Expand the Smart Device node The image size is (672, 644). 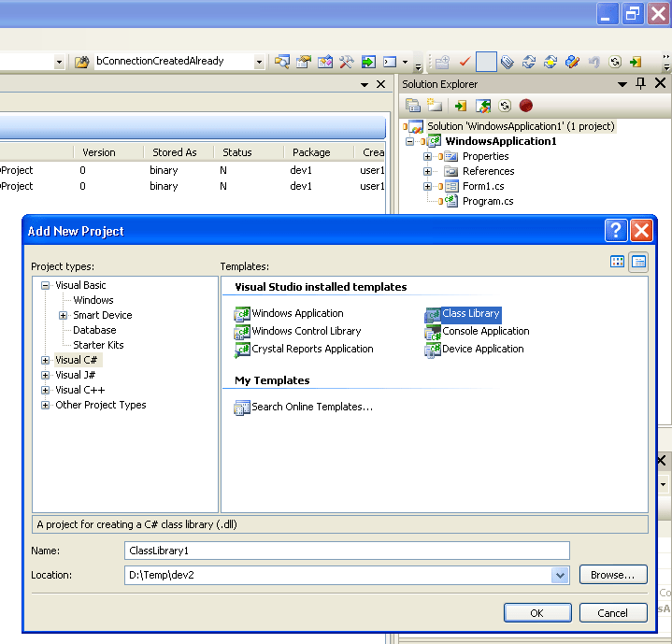(63, 315)
